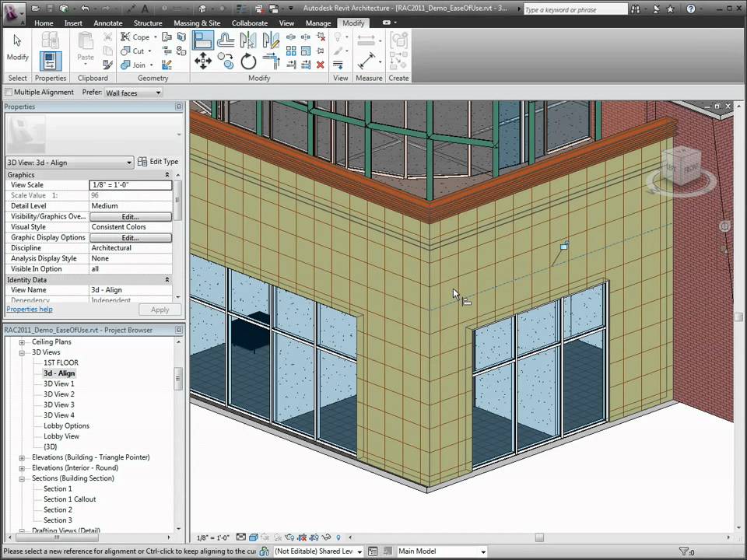Choose the Offset tool
Screen dimensions: 747x560
pos(226,40)
